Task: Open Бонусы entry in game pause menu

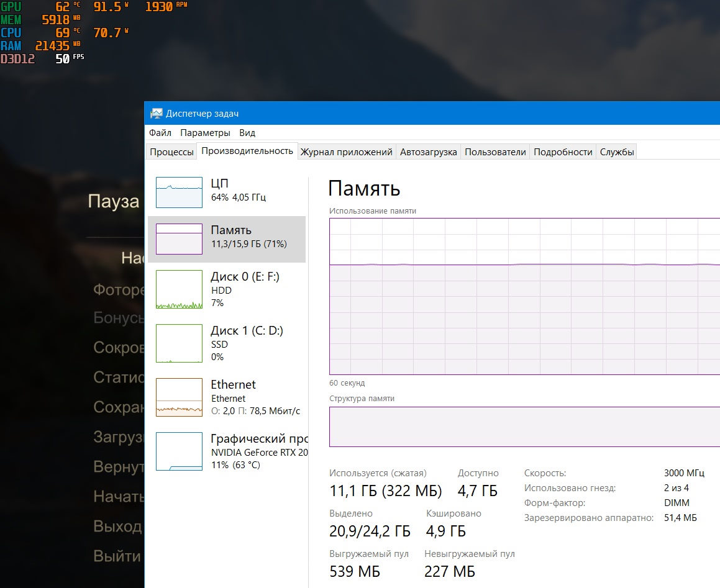Action: click(x=119, y=318)
